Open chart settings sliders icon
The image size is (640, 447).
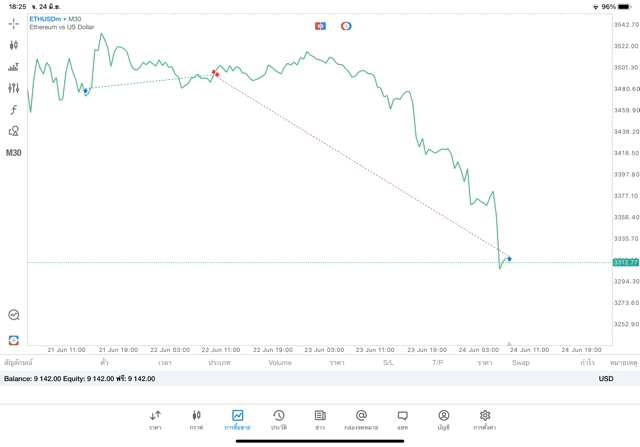(14, 88)
